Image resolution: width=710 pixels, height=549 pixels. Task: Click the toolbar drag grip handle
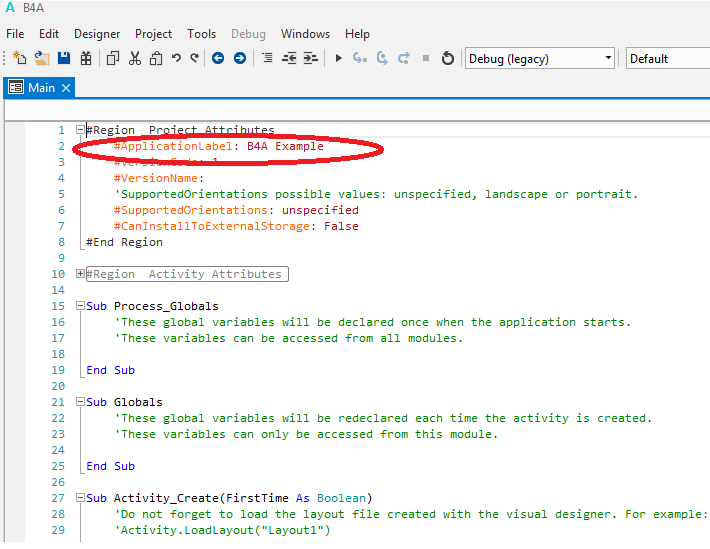point(4,58)
